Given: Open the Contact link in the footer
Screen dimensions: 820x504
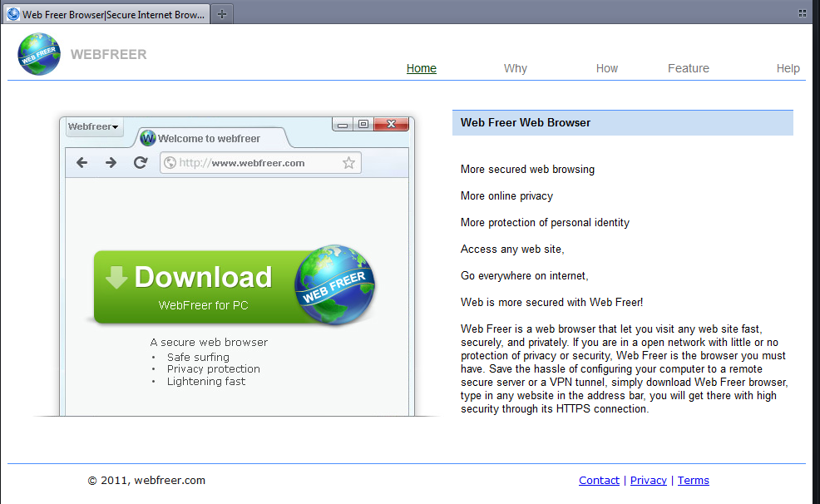Looking at the screenshot, I should (599, 480).
